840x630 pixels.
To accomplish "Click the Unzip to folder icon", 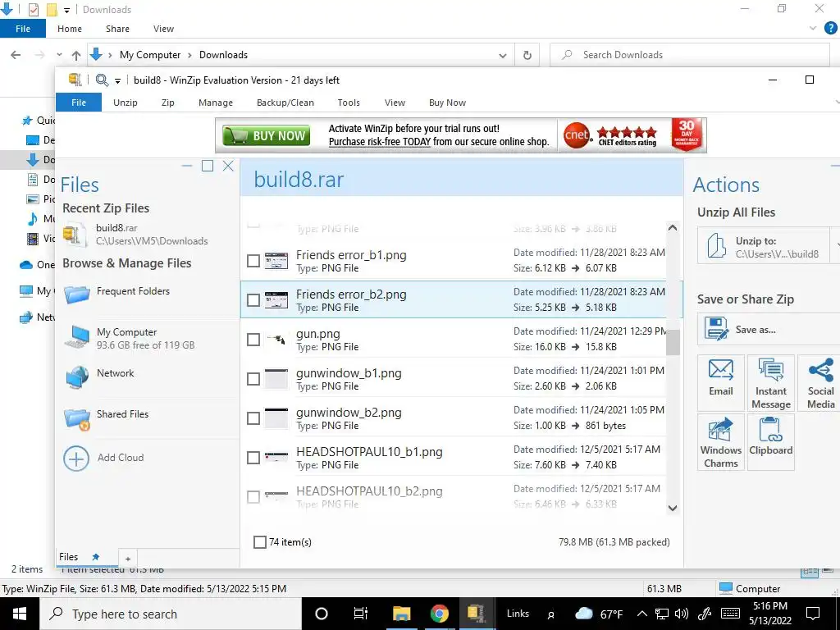I will coord(716,246).
